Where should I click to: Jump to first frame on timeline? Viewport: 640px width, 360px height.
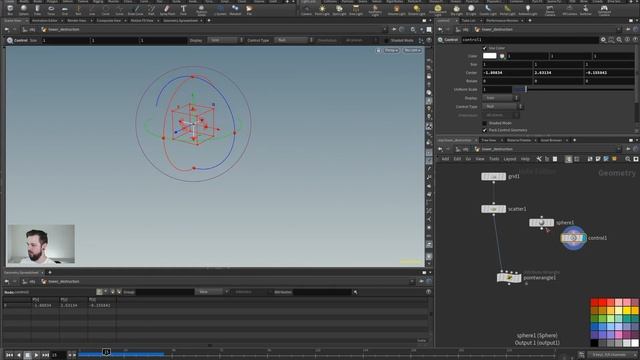(x=9, y=355)
